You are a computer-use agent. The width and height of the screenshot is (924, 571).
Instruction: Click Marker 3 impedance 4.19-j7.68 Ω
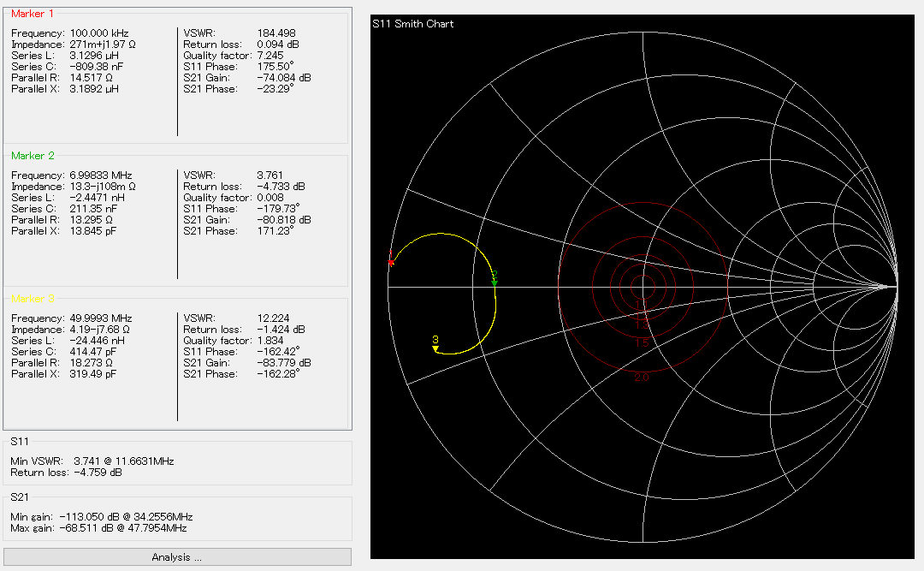[x=99, y=330]
